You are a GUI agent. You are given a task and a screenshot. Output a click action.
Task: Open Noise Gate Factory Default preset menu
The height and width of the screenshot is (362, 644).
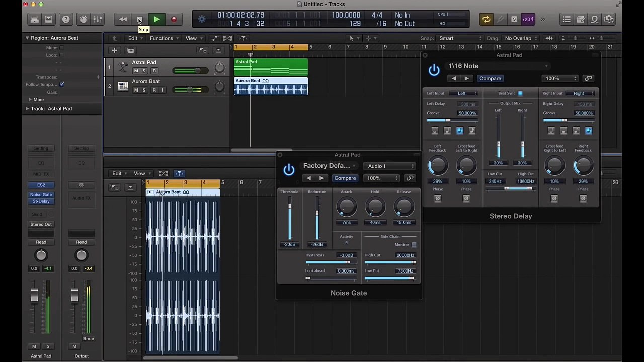pos(330,166)
